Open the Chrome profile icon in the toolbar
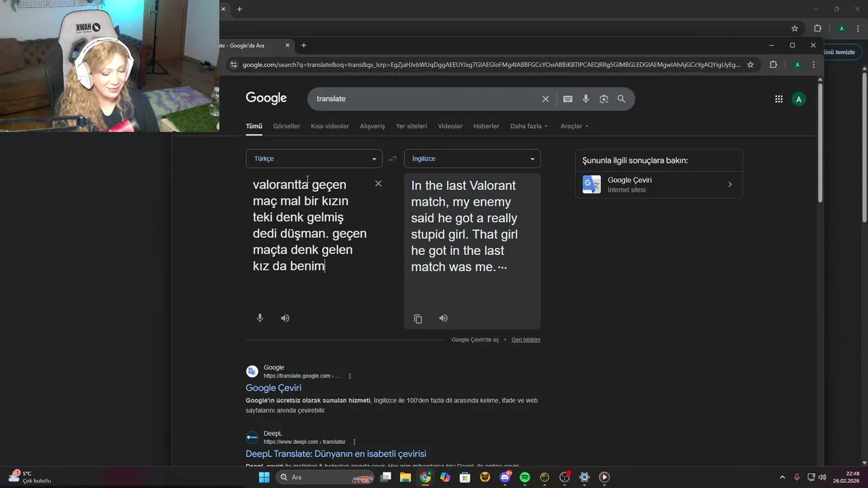 click(797, 64)
